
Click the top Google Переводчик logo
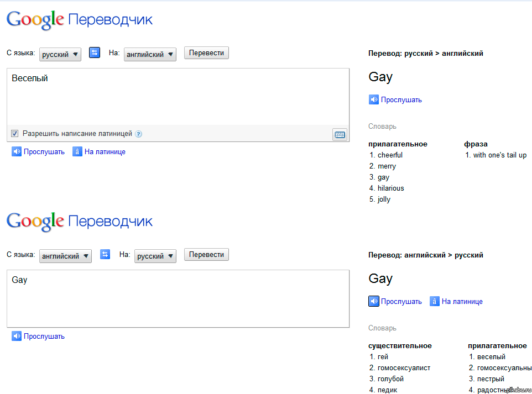[x=79, y=20]
